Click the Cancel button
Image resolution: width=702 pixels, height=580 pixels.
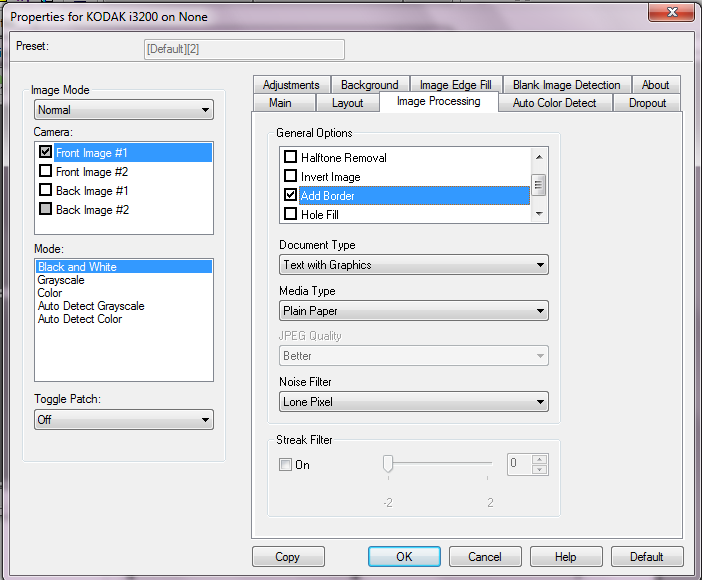(x=485, y=557)
